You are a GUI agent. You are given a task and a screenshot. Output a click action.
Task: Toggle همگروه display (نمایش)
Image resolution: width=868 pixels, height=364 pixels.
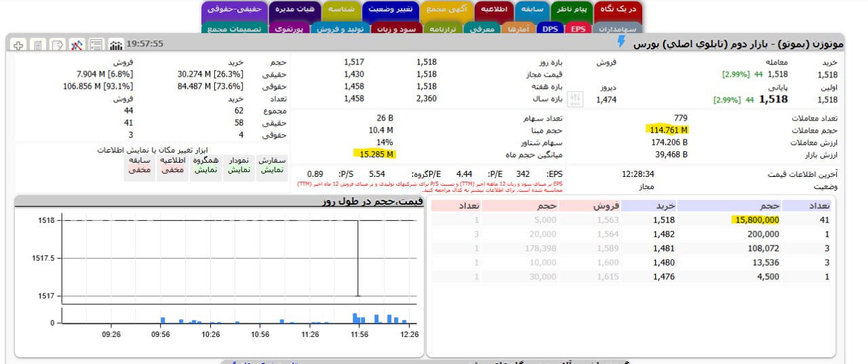(x=205, y=166)
